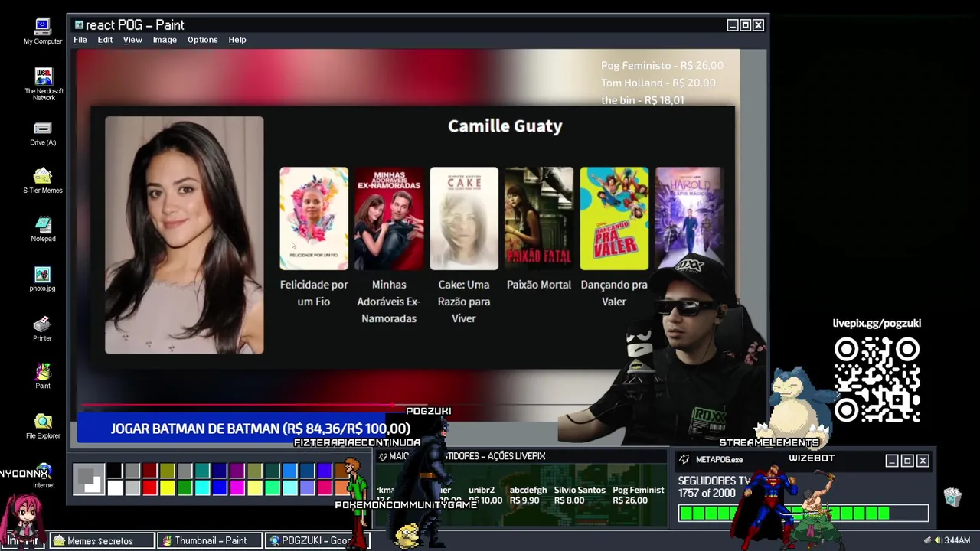This screenshot has height=551, width=980.
Task: Pick the bright red color swatch
Action: coord(150,487)
